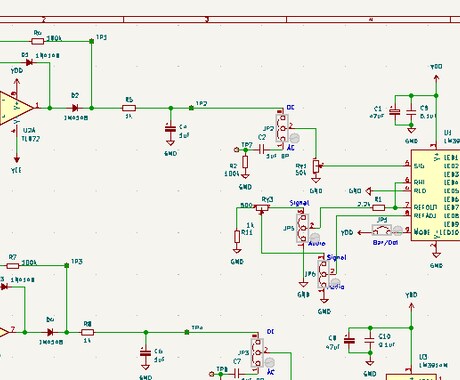Click the REFOUT pin label on U1
Image resolution: width=460 pixels, height=380 pixels.
pyautogui.click(x=425, y=207)
